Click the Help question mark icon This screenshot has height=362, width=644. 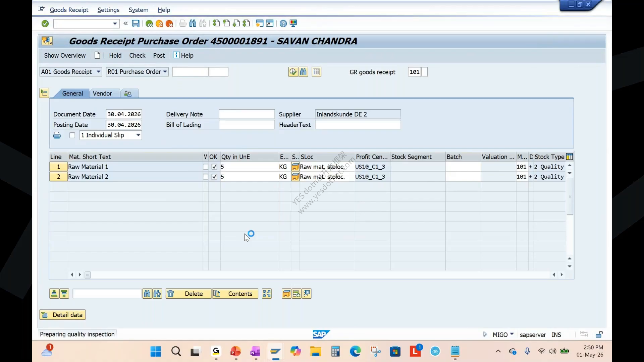point(283,23)
